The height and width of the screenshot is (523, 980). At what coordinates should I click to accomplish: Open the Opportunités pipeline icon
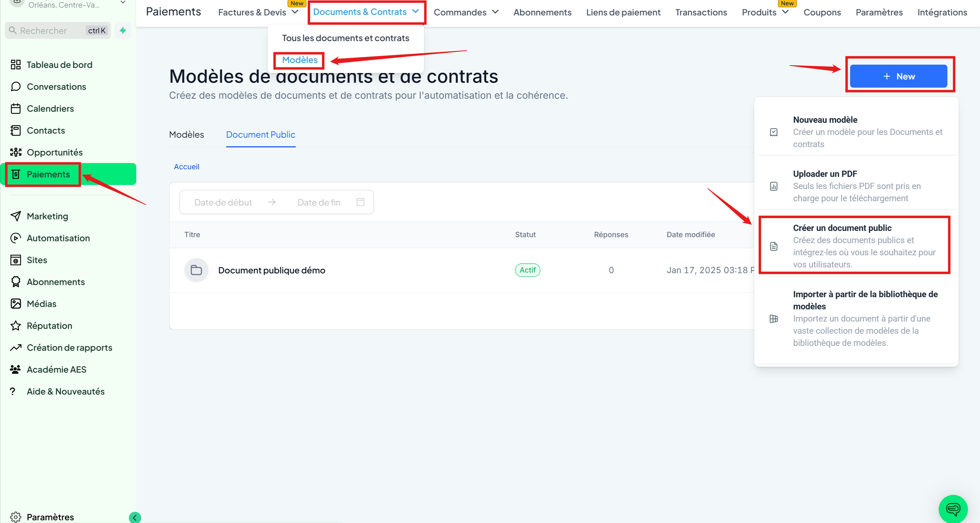(x=16, y=153)
